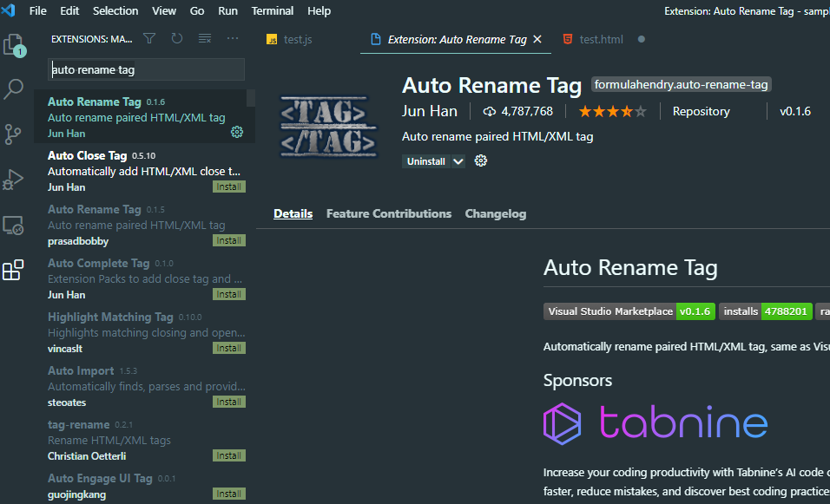Install the Auto Close Tag extension
This screenshot has width=830, height=504.
tap(228, 187)
